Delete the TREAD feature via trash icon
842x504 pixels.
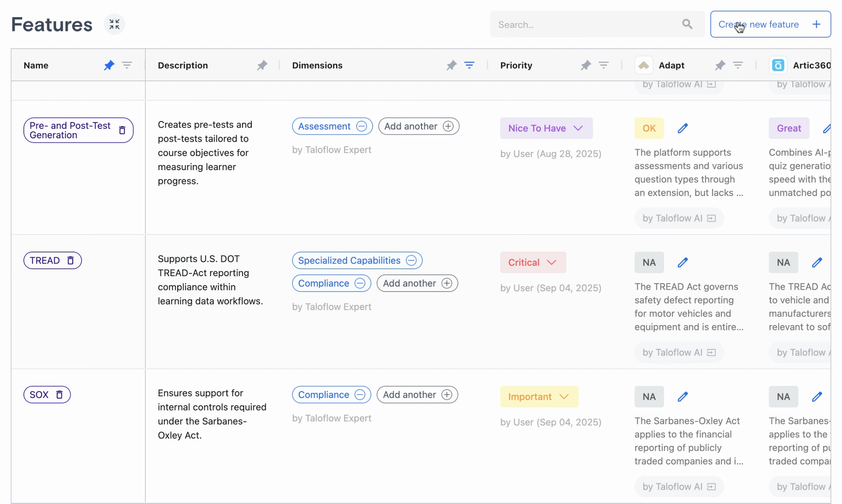coord(71,260)
